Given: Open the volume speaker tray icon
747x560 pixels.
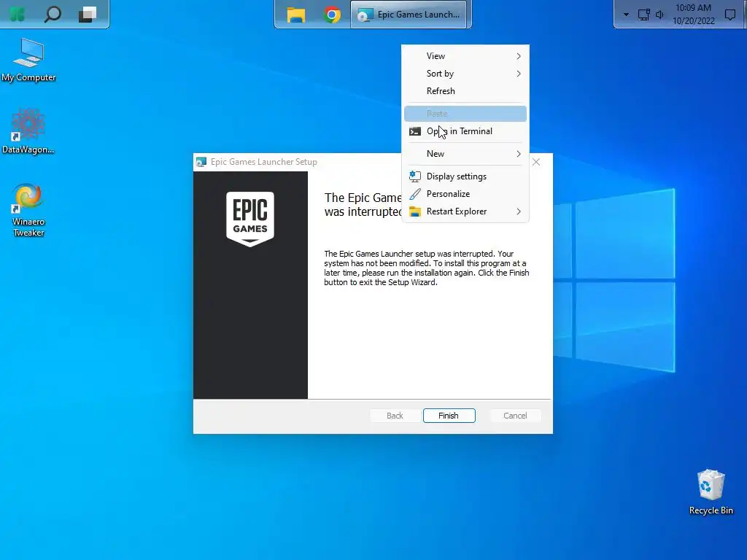Looking at the screenshot, I should [659, 15].
